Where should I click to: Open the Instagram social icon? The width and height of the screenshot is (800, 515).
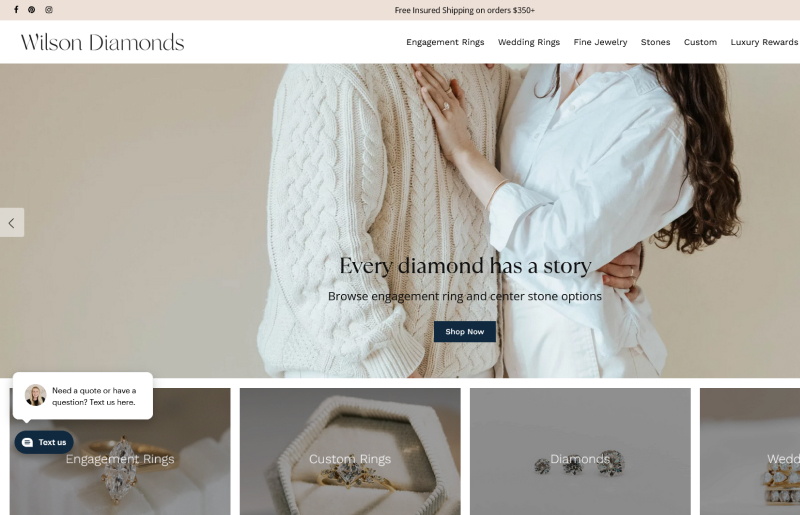click(x=48, y=10)
